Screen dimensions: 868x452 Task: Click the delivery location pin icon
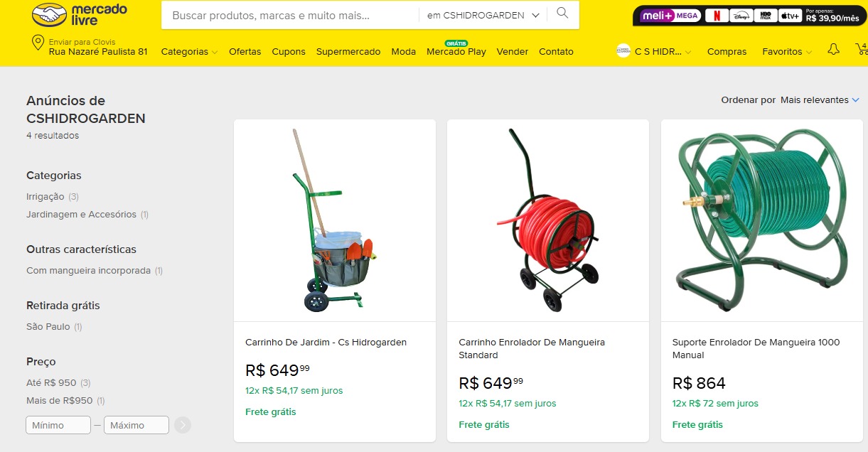(x=38, y=43)
